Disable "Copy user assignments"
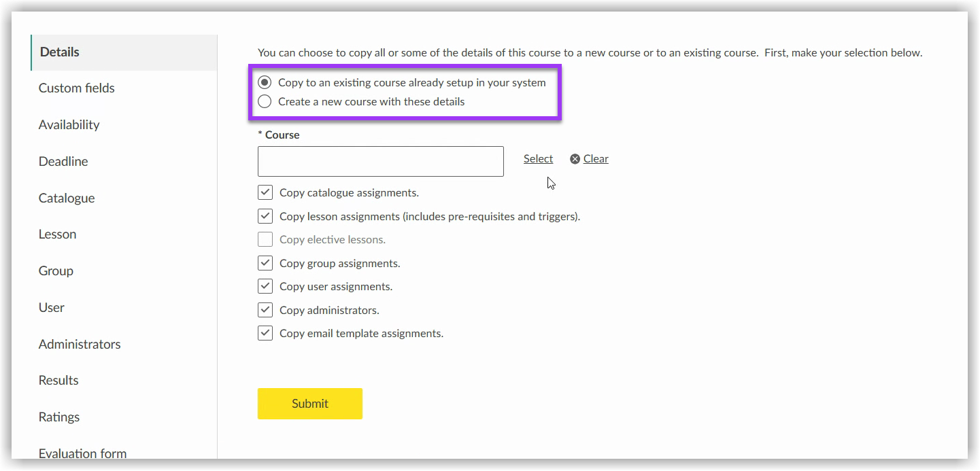 265,286
